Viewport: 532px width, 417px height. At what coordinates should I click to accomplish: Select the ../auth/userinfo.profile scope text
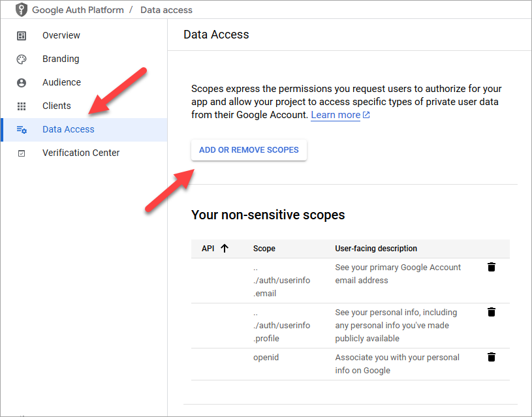(x=281, y=325)
